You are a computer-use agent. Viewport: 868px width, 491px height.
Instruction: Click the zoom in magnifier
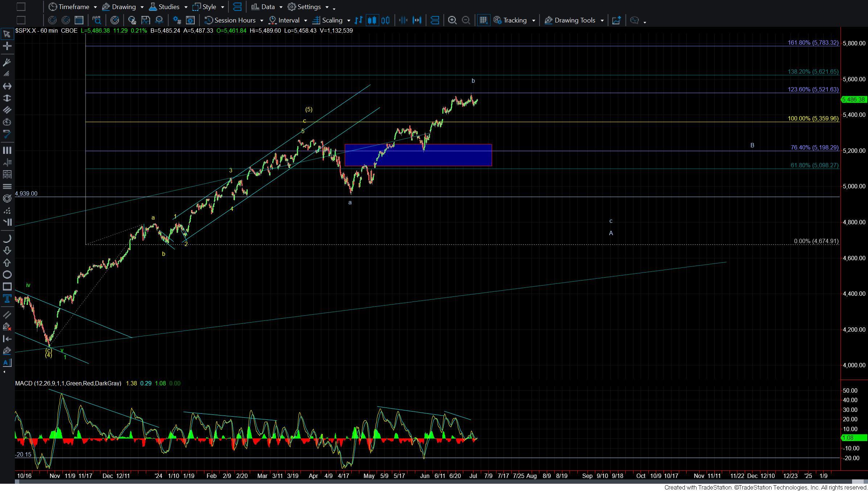[x=452, y=20]
